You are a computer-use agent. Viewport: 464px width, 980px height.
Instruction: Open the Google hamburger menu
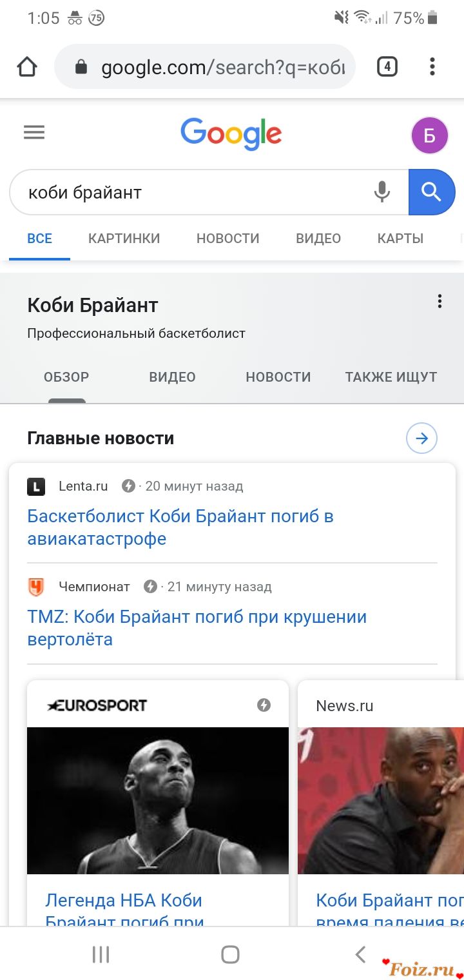(34, 133)
